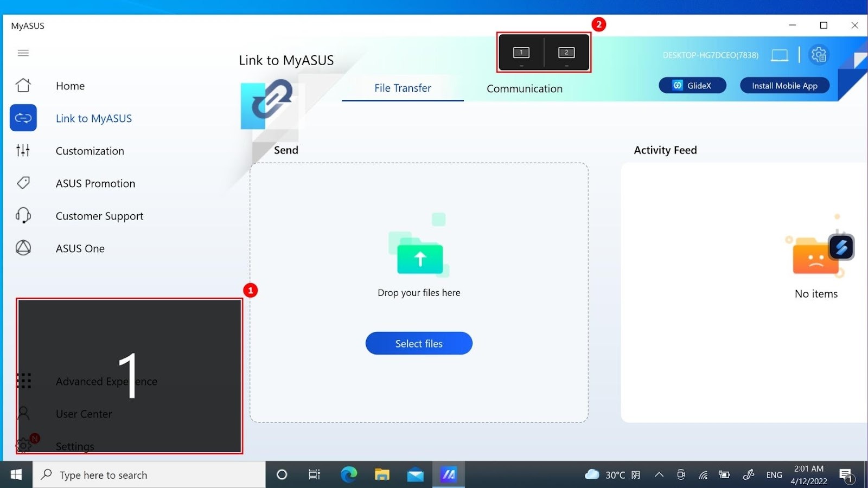Click the Windows Start button
Viewport: 868px width, 488px height.
pos(16,474)
